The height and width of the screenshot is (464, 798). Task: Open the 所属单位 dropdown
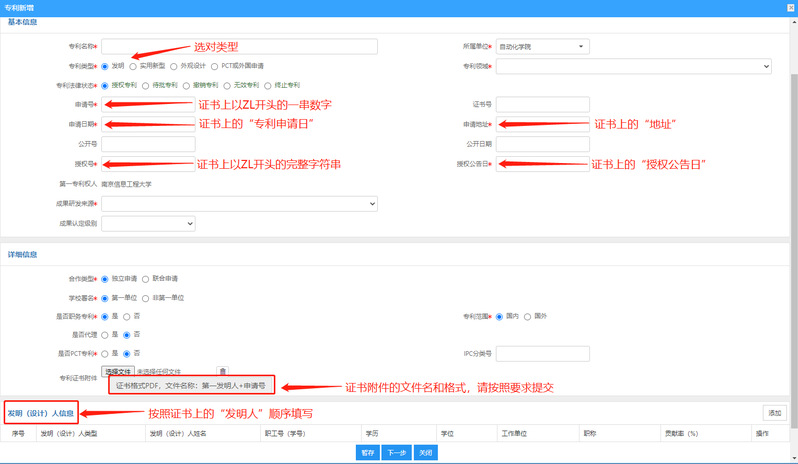click(543, 46)
